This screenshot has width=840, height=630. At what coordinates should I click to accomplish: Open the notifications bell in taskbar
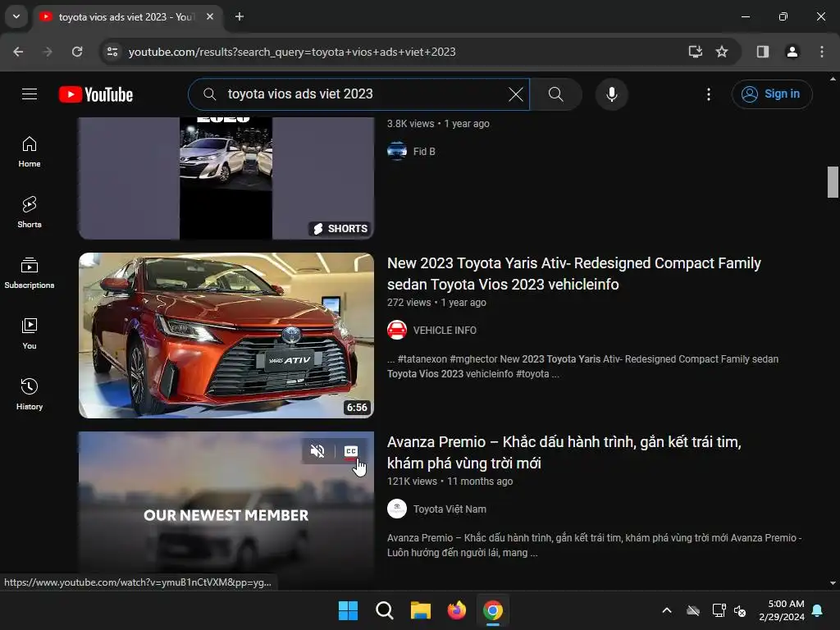click(x=818, y=610)
